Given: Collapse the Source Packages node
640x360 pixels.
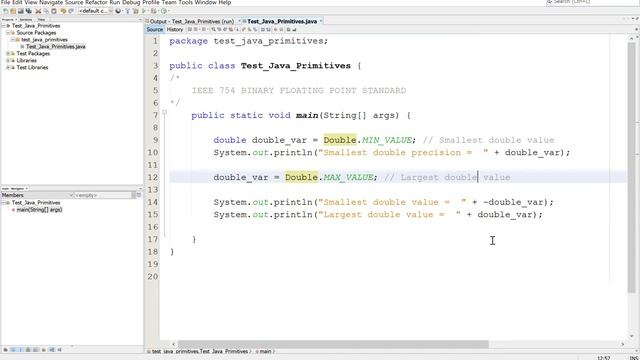Looking at the screenshot, I should pyautogui.click(x=8, y=33).
